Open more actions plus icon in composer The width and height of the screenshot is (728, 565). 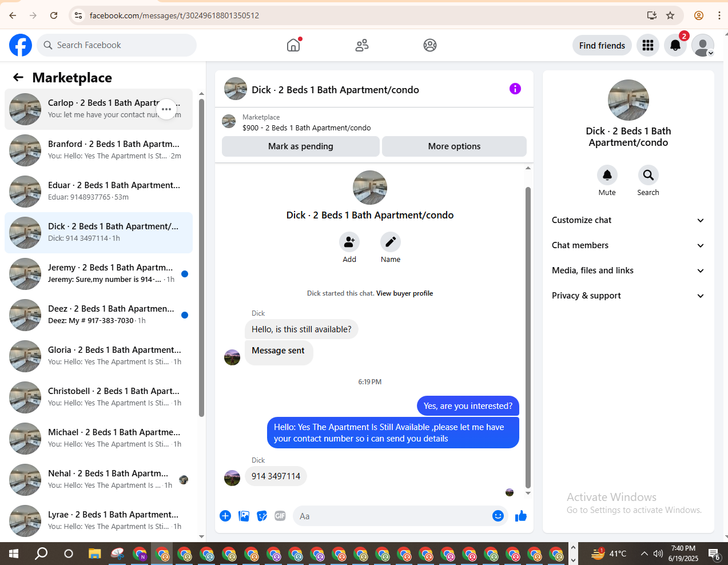coord(225,516)
